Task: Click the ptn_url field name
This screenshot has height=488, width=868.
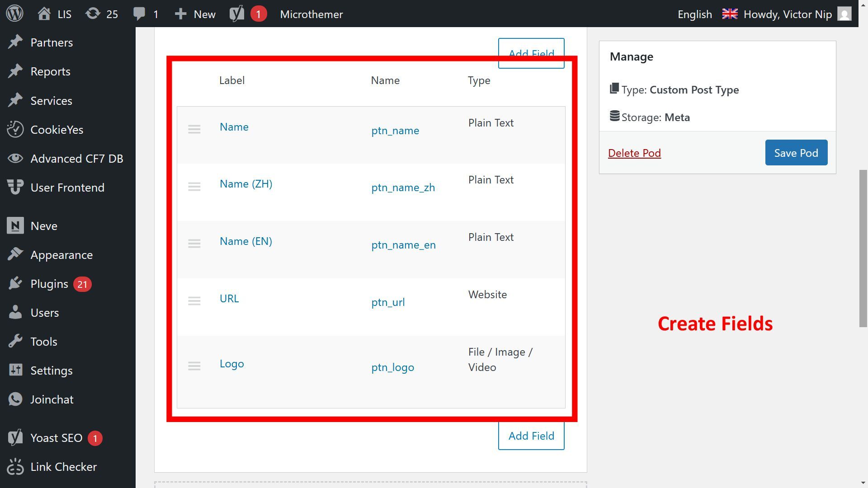Action: click(x=388, y=302)
